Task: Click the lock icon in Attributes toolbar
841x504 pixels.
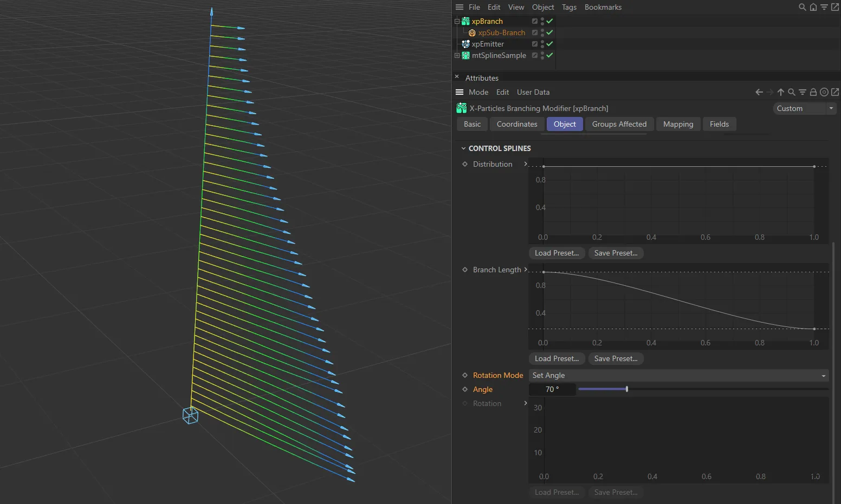Action: (x=813, y=92)
